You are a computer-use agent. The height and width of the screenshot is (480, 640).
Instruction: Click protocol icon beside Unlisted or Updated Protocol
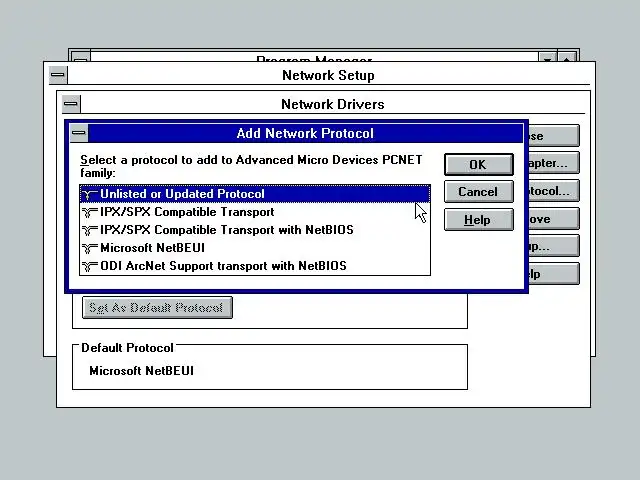point(89,194)
